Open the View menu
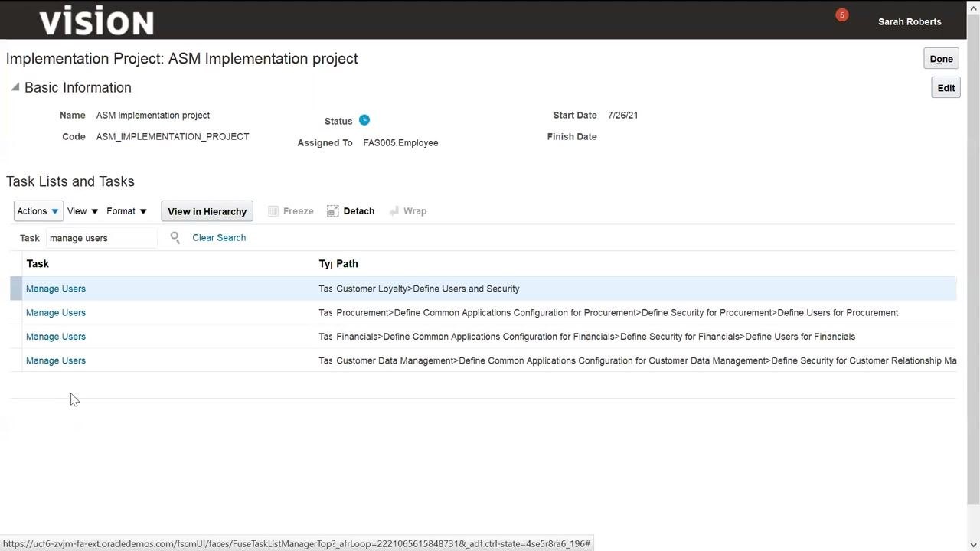The height and width of the screenshot is (551, 980). coord(83,211)
